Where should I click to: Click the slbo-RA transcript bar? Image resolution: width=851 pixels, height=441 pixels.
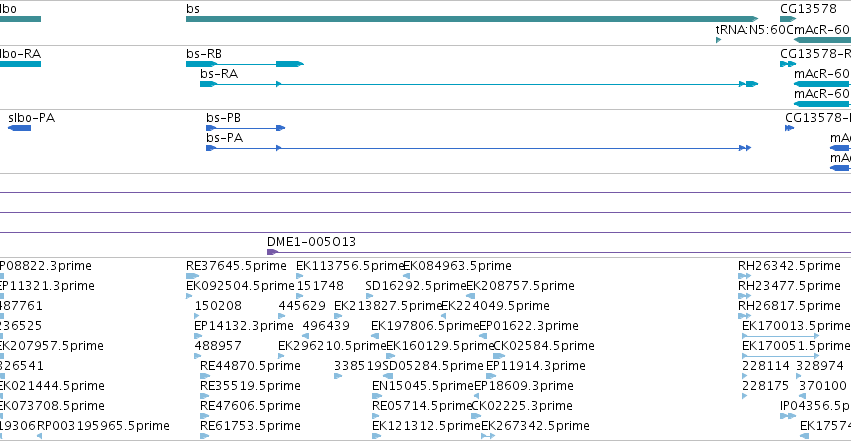coord(20,64)
